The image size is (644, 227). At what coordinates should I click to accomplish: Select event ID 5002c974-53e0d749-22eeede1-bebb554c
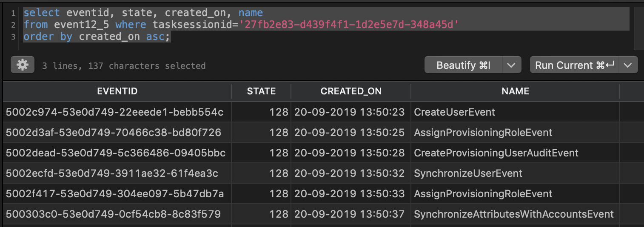coord(114,112)
